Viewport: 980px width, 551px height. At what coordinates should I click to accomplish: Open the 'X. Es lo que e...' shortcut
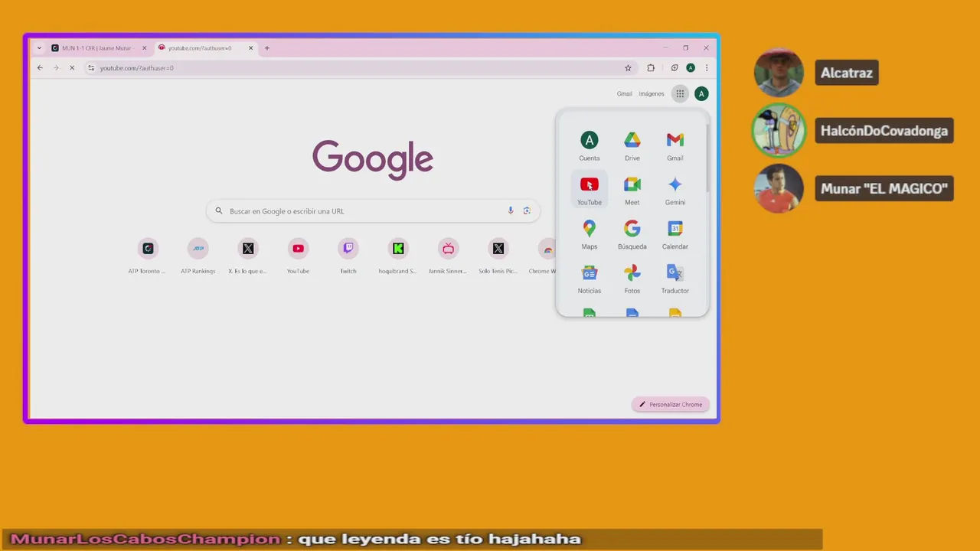coord(247,256)
